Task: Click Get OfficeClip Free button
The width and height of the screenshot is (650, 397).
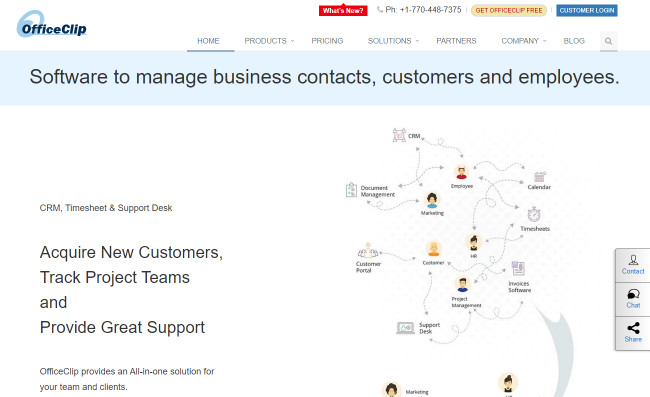Action: coord(509,10)
